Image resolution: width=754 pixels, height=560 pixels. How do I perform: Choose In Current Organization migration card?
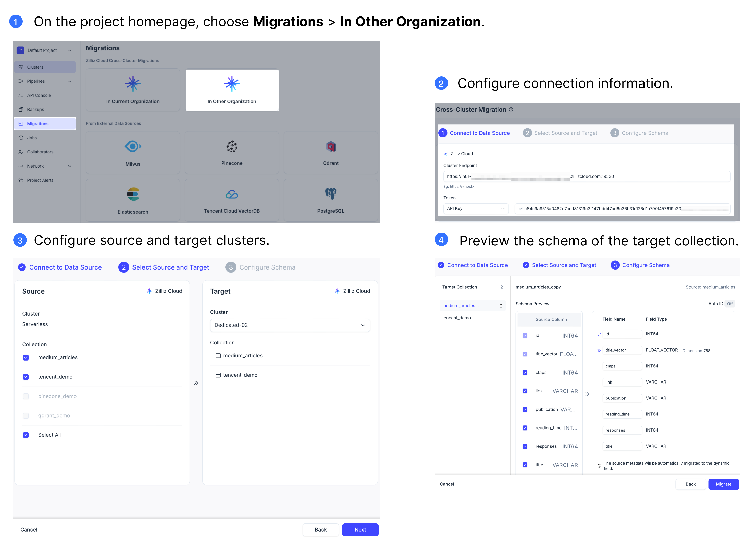(x=133, y=90)
